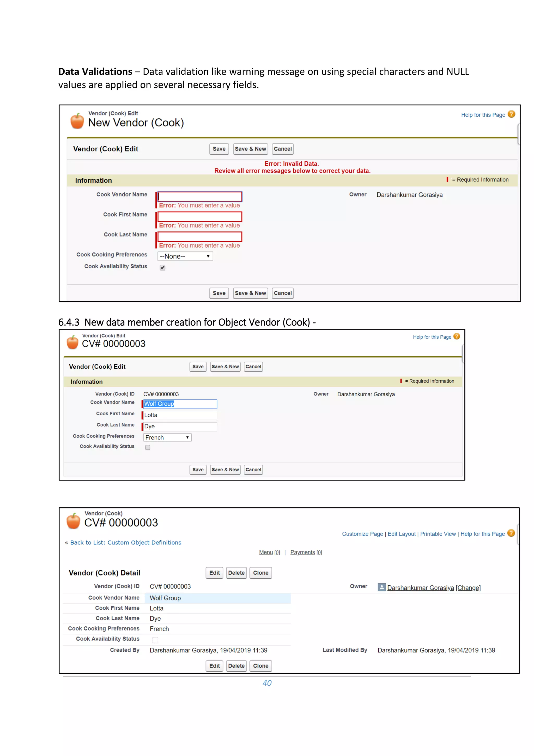Click the top Delete button in Vendor (Cook) Detail
This screenshot has width=534, height=756.
point(236,573)
